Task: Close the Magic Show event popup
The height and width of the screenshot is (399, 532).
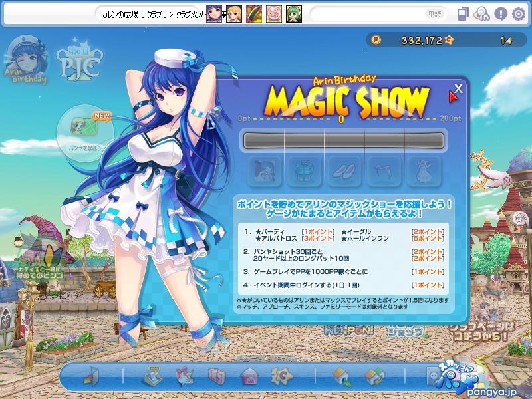Action: [x=458, y=89]
